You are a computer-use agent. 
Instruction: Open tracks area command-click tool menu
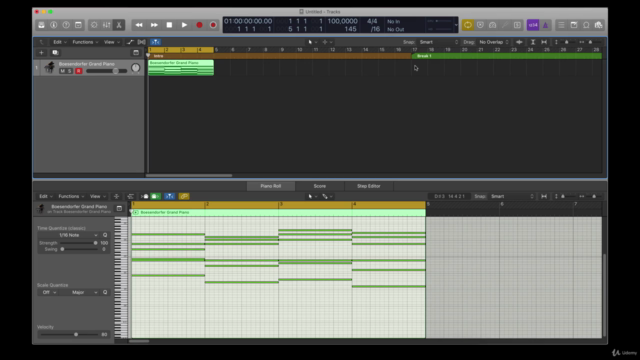(327, 42)
